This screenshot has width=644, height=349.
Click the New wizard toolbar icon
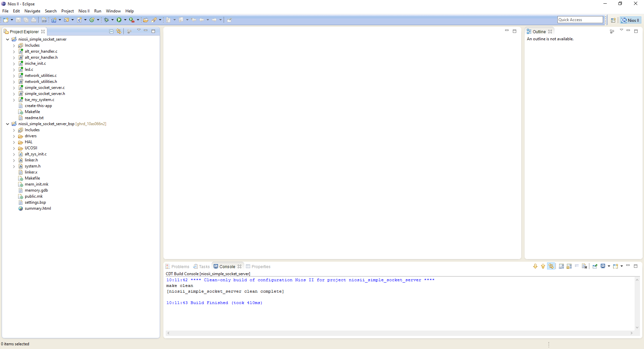coord(6,20)
